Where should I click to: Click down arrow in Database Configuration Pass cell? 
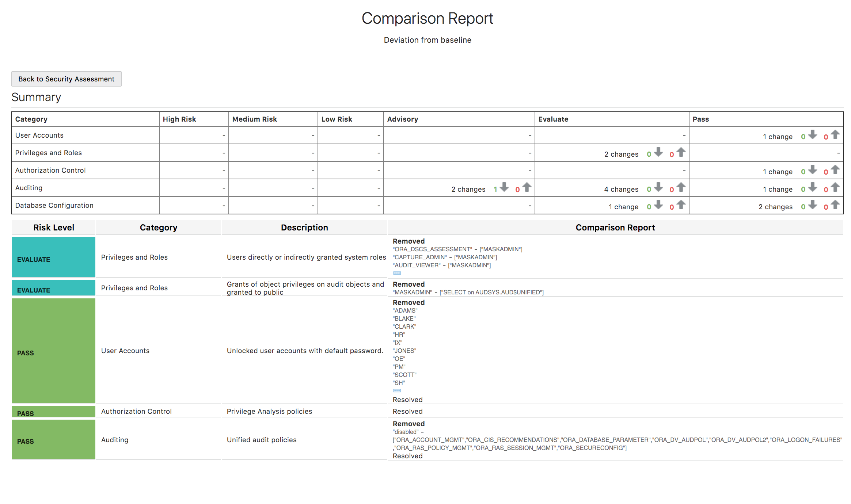click(813, 205)
